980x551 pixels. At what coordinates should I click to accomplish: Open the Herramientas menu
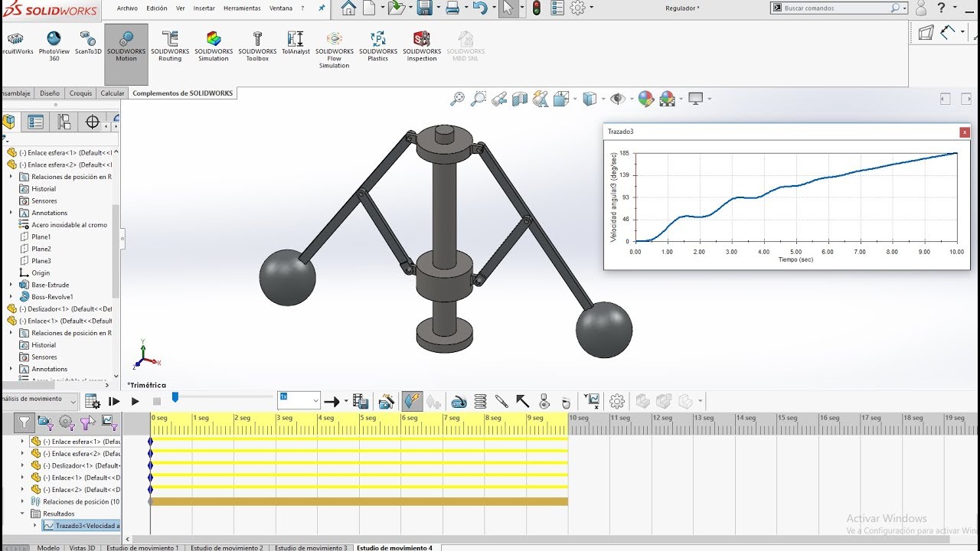242,8
